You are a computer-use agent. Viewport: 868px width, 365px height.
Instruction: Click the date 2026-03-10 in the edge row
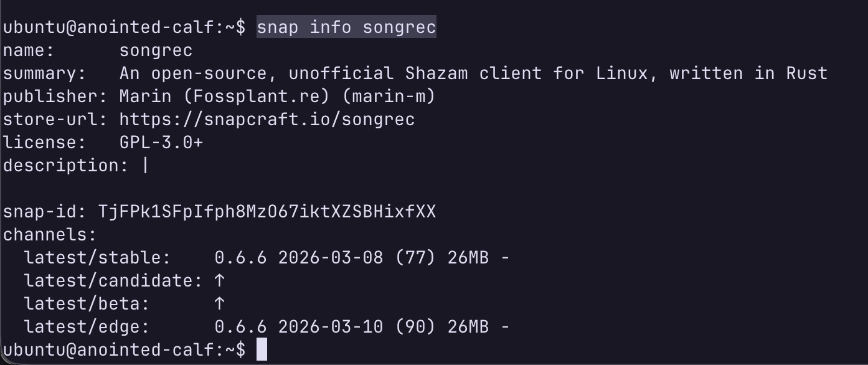click(330, 327)
